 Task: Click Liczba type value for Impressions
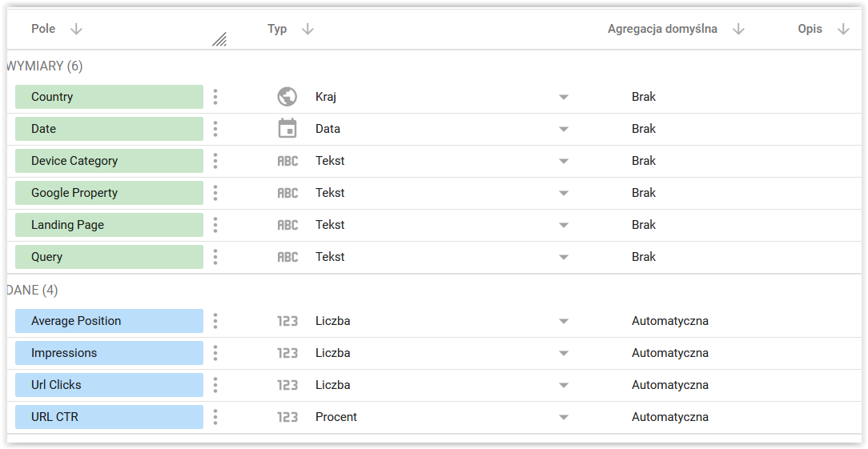point(332,353)
